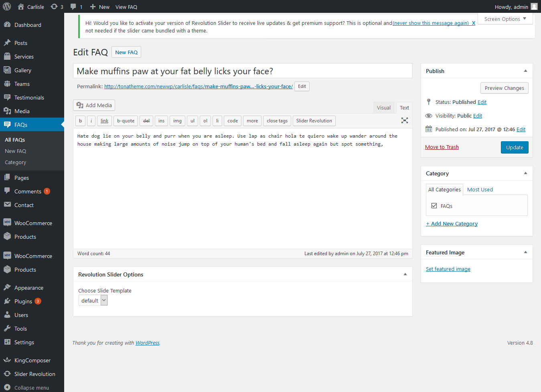Open the KingComposer crown menu
Screen dimensions: 541x392
(7, 360)
